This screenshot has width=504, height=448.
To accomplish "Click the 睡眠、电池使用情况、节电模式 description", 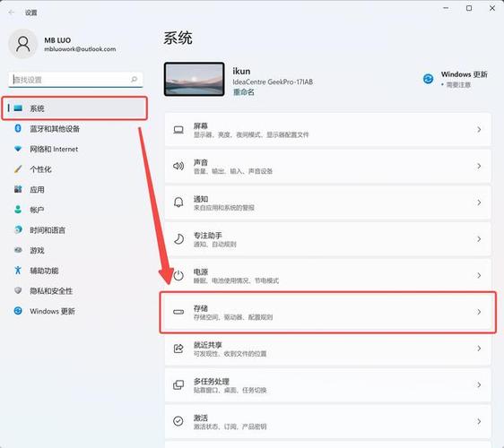I will click(x=236, y=280).
